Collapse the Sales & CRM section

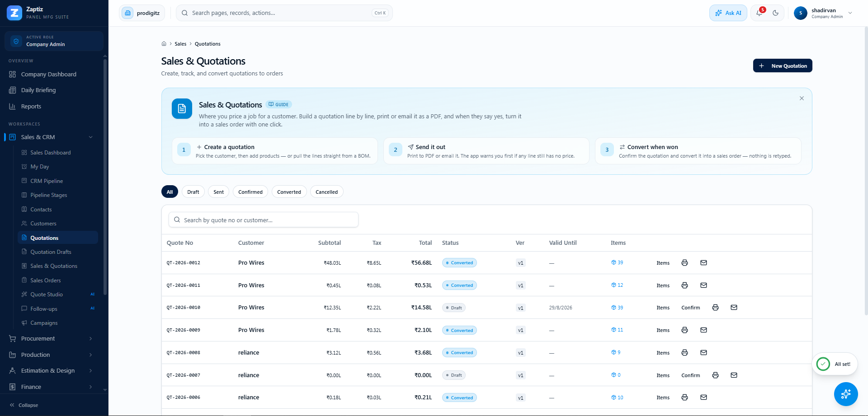coord(90,137)
